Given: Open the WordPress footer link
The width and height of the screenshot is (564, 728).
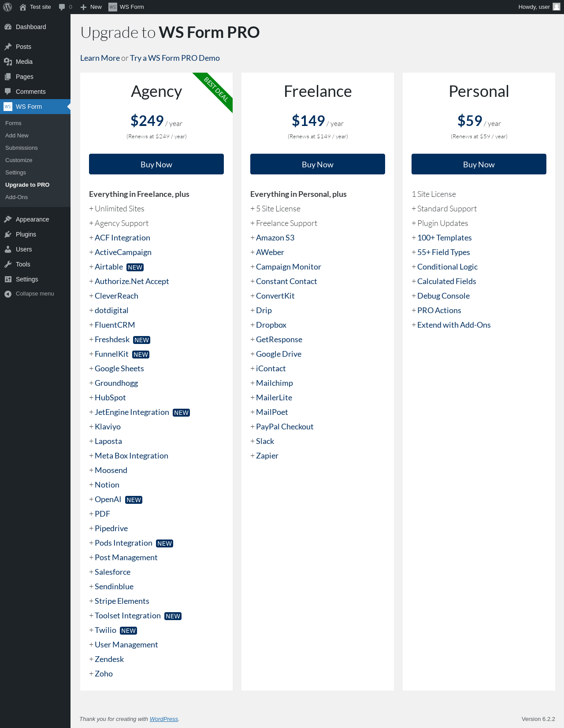Looking at the screenshot, I should 164,719.
